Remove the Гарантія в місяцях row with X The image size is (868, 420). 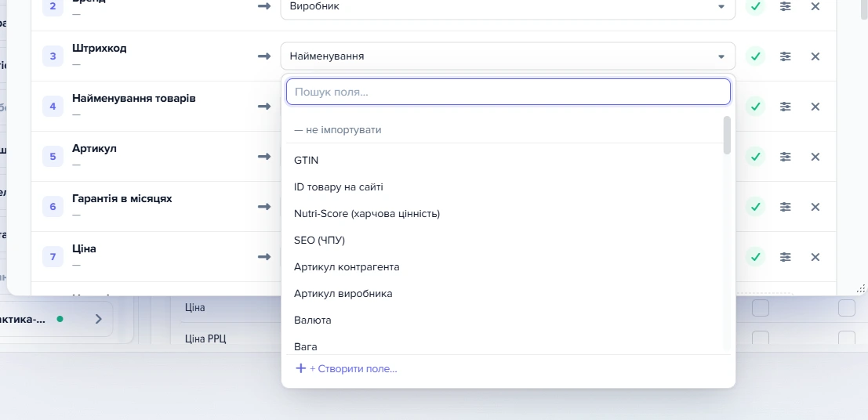click(815, 206)
